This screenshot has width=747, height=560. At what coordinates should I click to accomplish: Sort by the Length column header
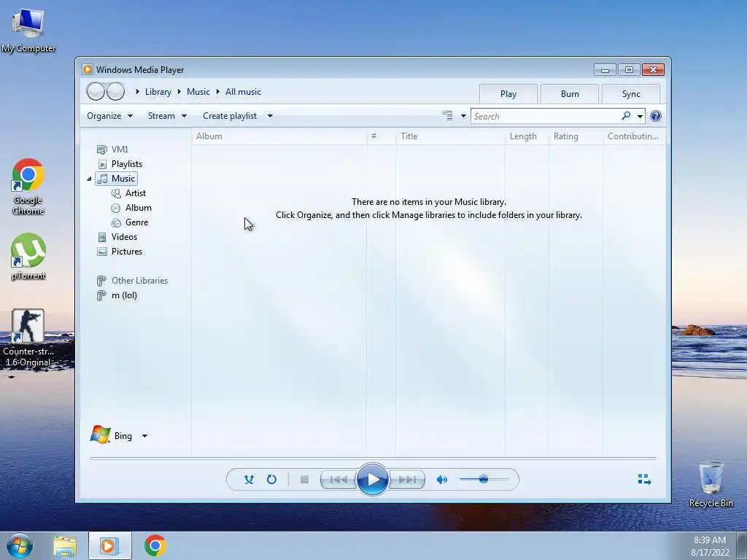[x=527, y=136]
